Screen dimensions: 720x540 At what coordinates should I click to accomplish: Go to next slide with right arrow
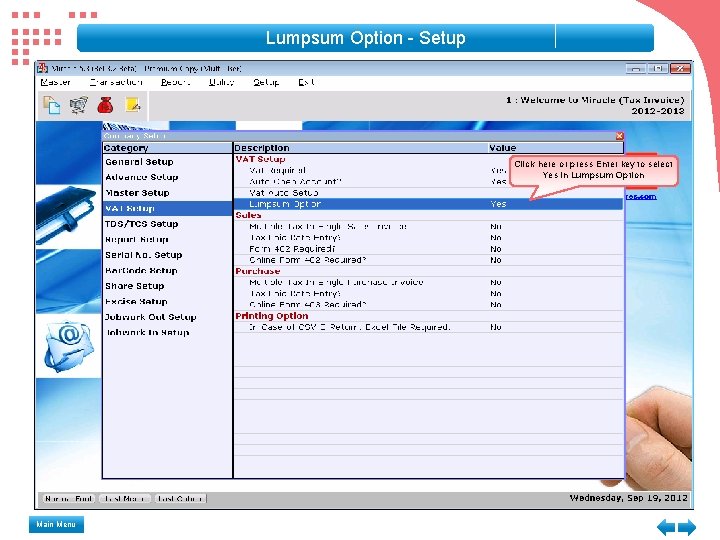(686, 527)
